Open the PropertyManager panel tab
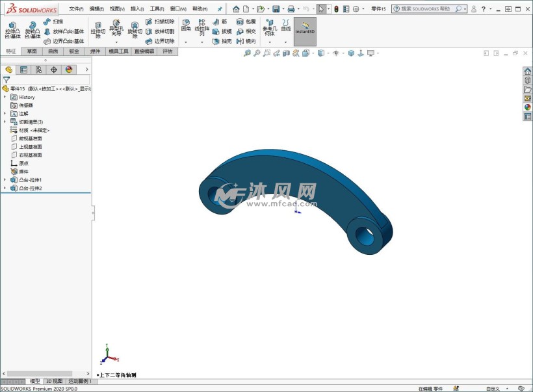Viewport: 533px width, 392px height. (x=23, y=70)
